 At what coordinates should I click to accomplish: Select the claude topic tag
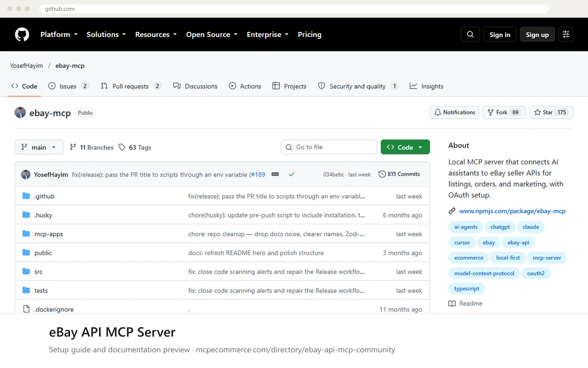531,227
